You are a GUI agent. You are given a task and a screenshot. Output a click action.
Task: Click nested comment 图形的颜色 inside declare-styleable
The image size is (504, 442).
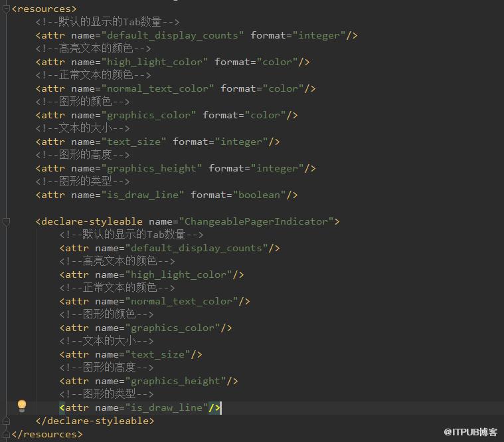coord(106,314)
